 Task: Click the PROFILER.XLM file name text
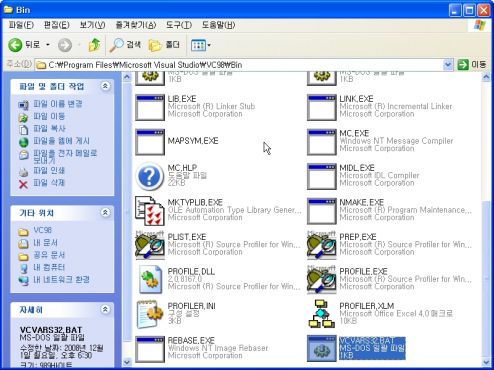click(367, 306)
